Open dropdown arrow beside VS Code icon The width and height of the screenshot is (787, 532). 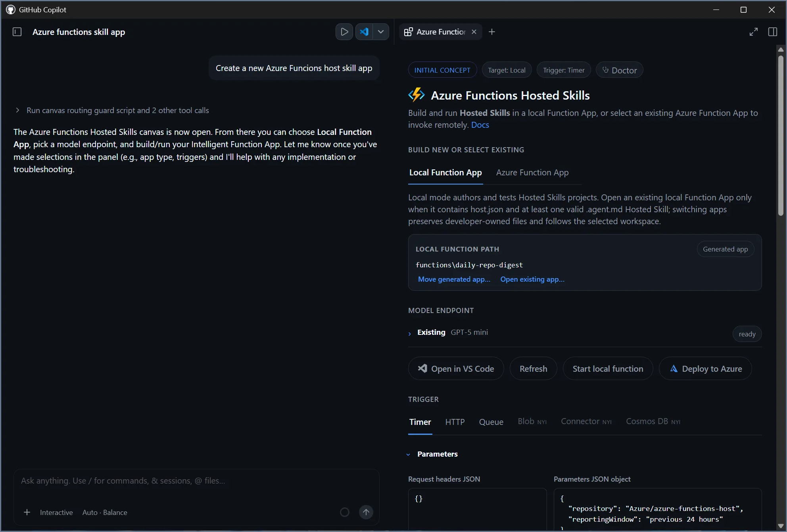tap(381, 32)
